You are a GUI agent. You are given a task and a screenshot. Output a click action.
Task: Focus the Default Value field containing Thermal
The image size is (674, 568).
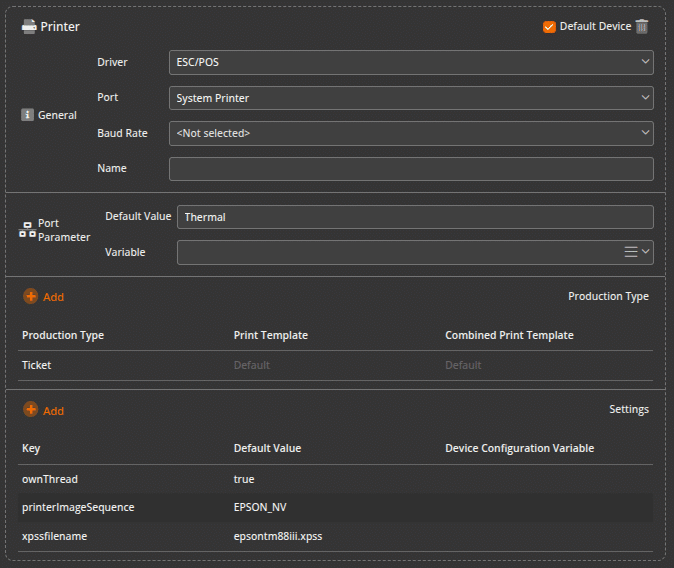pyautogui.click(x=414, y=217)
